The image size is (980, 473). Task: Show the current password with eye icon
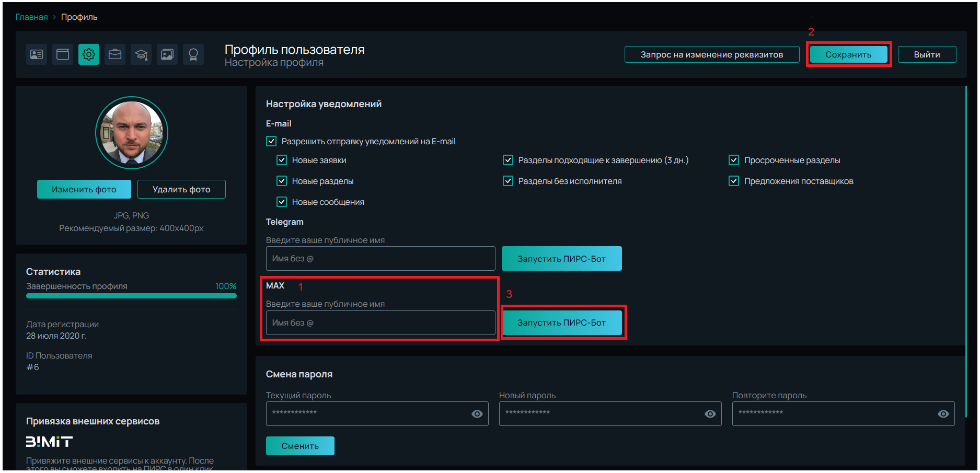point(477,414)
